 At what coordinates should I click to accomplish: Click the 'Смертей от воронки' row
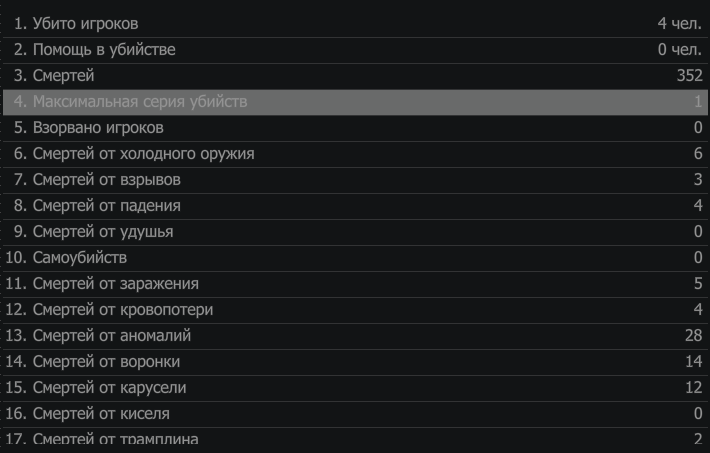355,362
